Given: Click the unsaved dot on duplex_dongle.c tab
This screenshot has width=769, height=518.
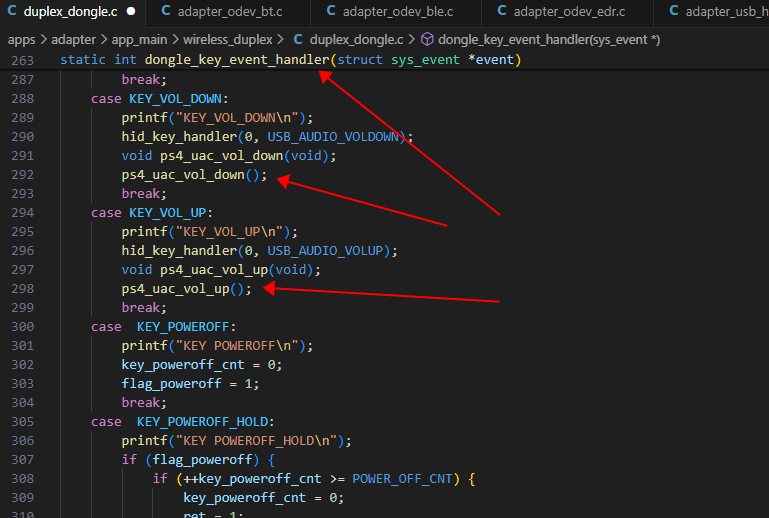Looking at the screenshot, I should [131, 11].
